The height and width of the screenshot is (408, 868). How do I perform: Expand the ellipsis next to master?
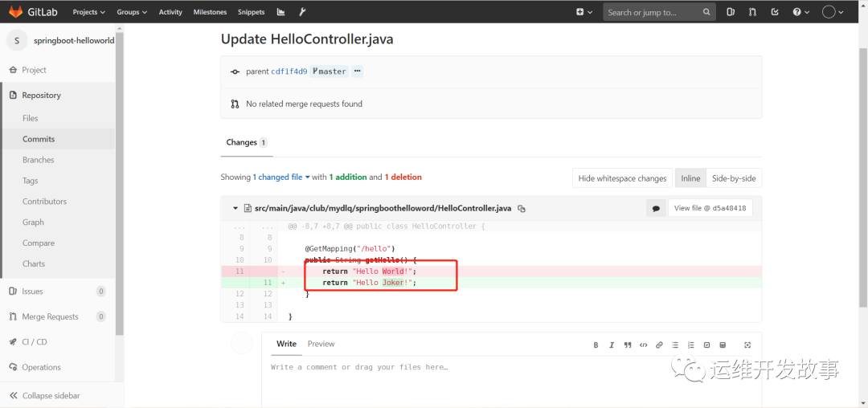pos(357,71)
